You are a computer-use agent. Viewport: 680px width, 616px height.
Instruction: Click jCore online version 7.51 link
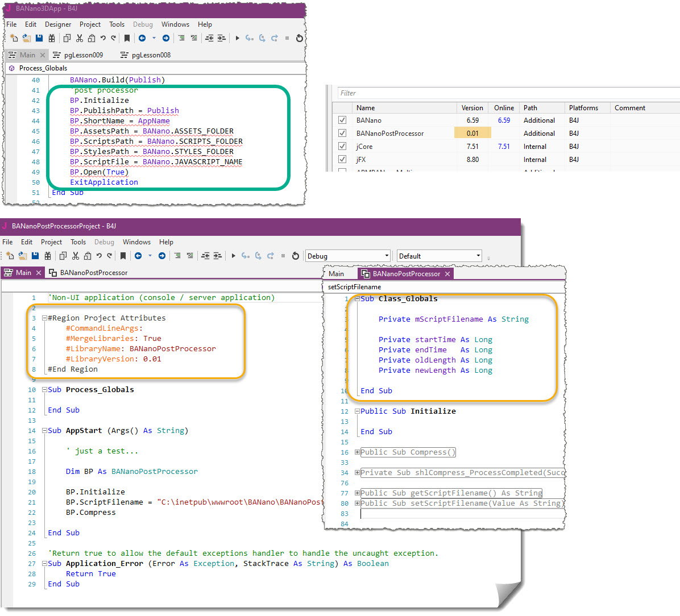coord(504,146)
